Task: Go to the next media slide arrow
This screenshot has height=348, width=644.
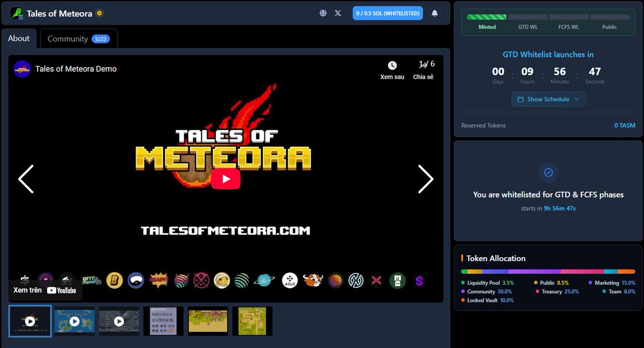Action: click(x=426, y=179)
